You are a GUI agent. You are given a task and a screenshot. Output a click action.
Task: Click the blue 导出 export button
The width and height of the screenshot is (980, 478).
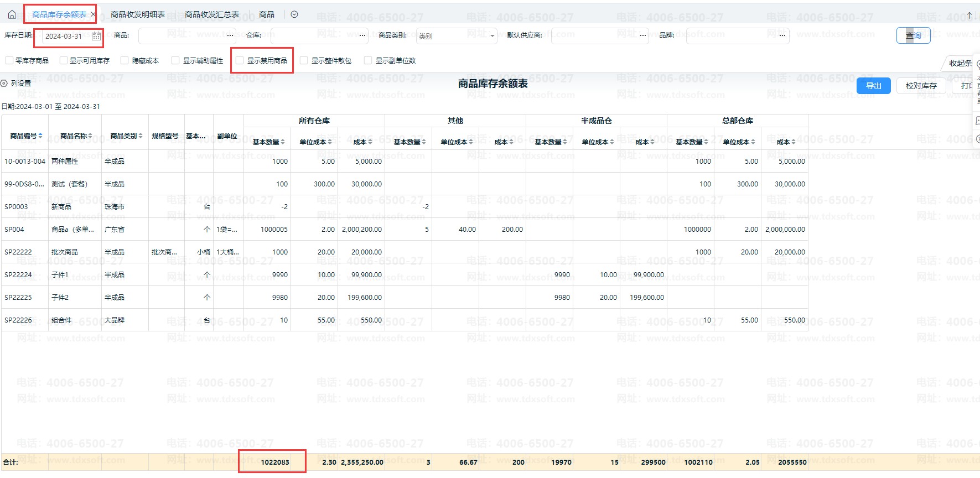(x=873, y=86)
